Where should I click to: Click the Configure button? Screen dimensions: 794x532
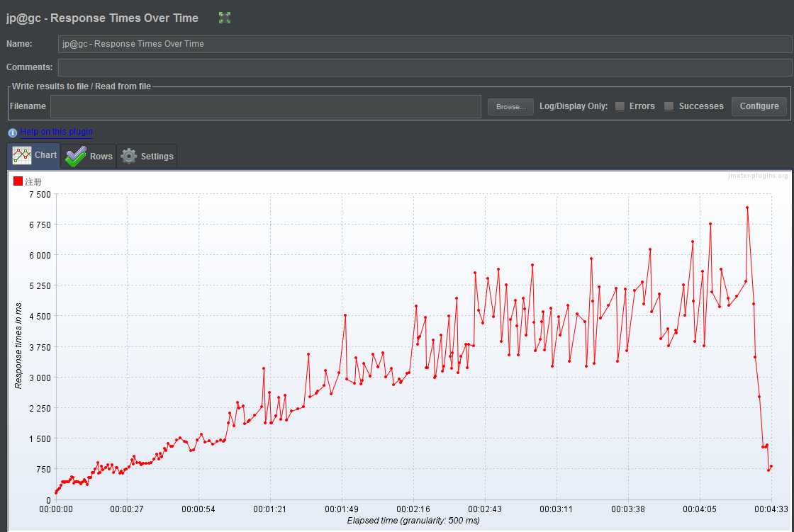[759, 106]
